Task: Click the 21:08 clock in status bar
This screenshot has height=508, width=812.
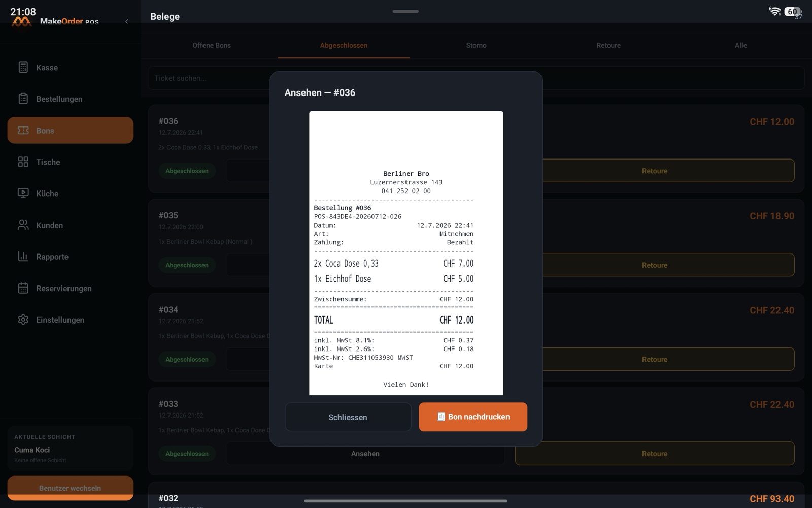Action: [23, 11]
